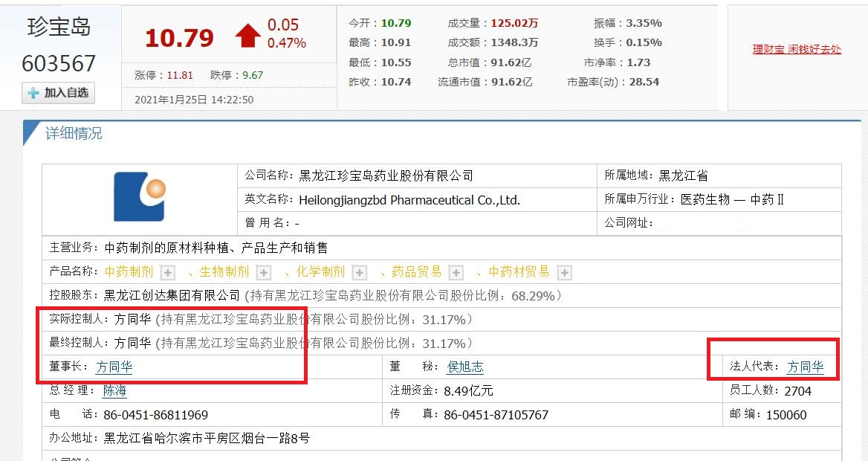This screenshot has height=461, width=868.
Task: Click the 加入自选 button
Action: 58,94
